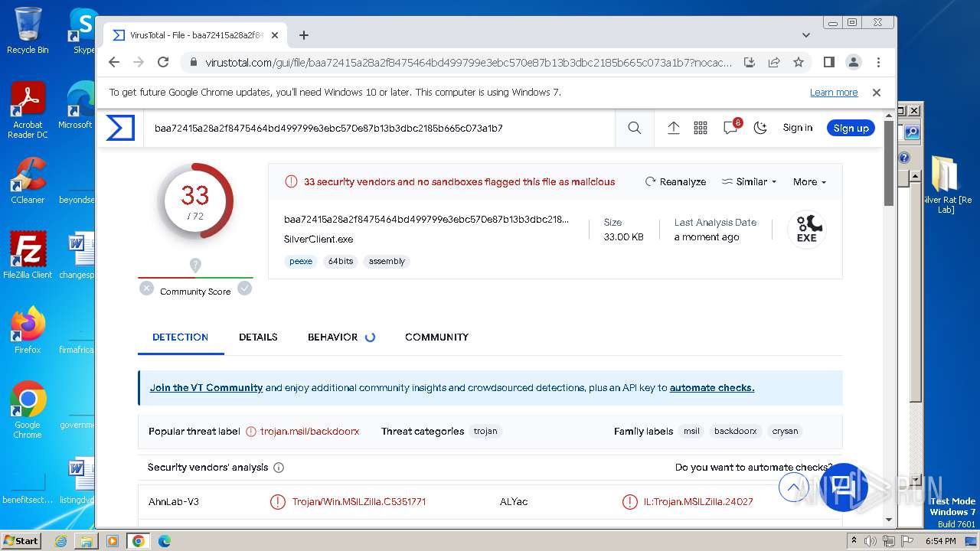Image resolution: width=980 pixels, height=551 pixels.
Task: Expand the tab search chevron
Action: coord(805,35)
